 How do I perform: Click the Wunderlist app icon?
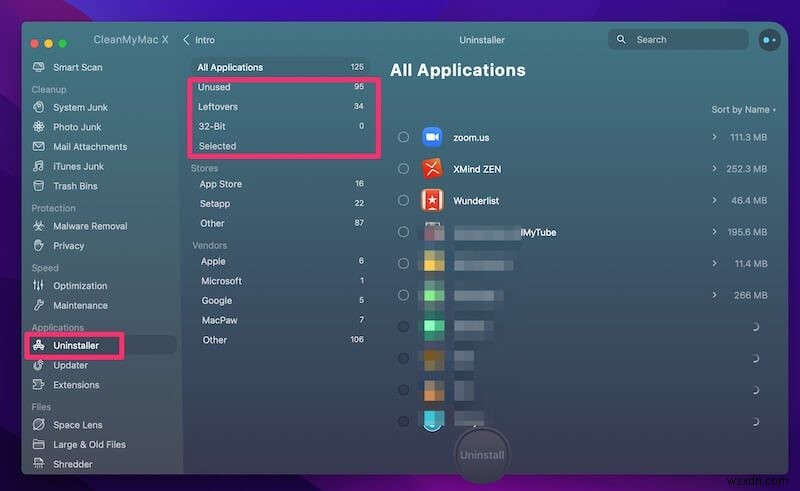(432, 201)
